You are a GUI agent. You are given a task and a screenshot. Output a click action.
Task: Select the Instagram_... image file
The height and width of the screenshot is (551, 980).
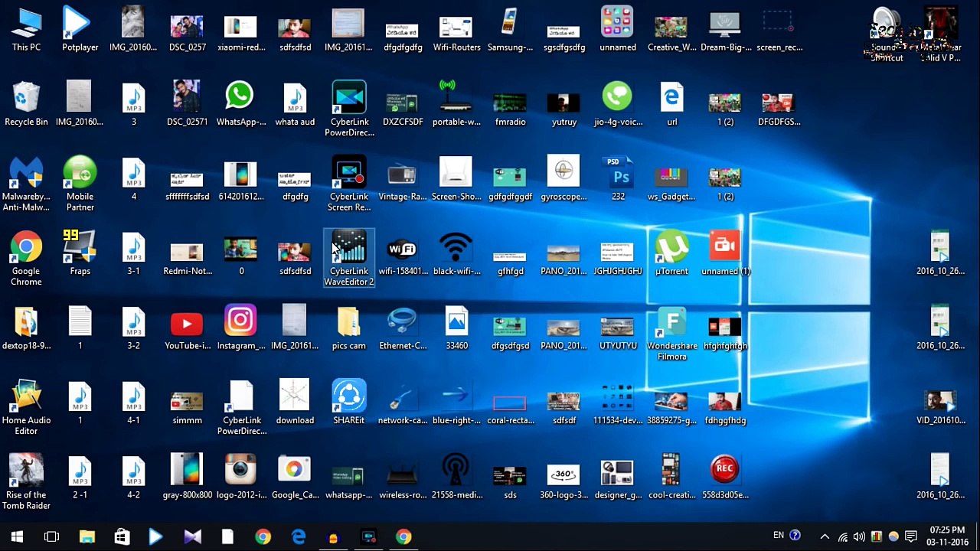[240, 328]
